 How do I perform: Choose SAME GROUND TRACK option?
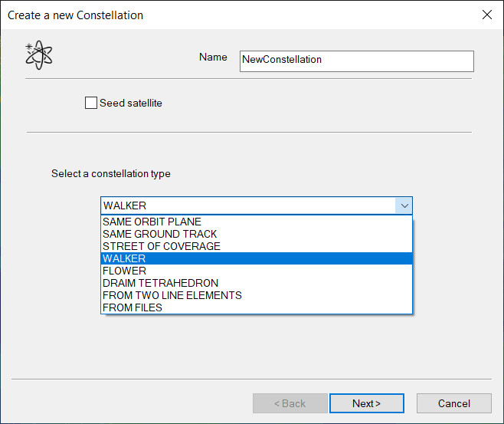(159, 234)
